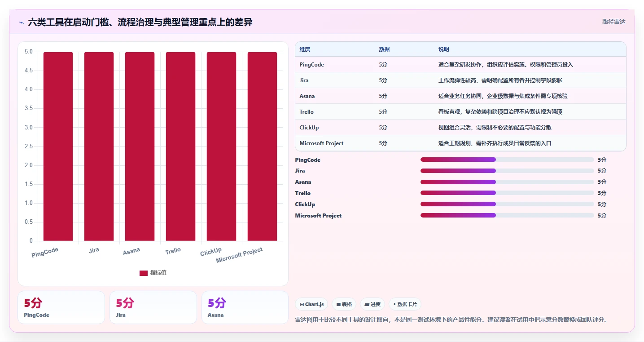Screen dimensions: 644x342
Task: Click the description 工作流弹性较高 in the Jira row
Action: pyautogui.click(x=500, y=80)
